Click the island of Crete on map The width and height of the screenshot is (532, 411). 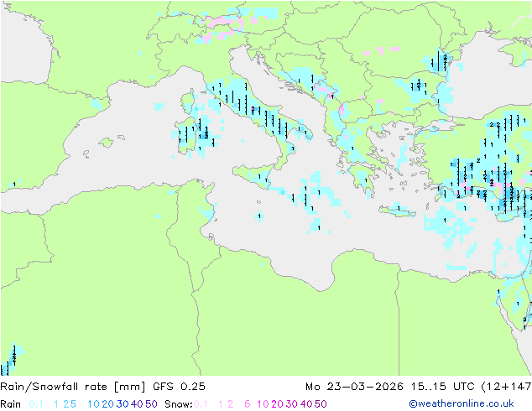(397, 211)
